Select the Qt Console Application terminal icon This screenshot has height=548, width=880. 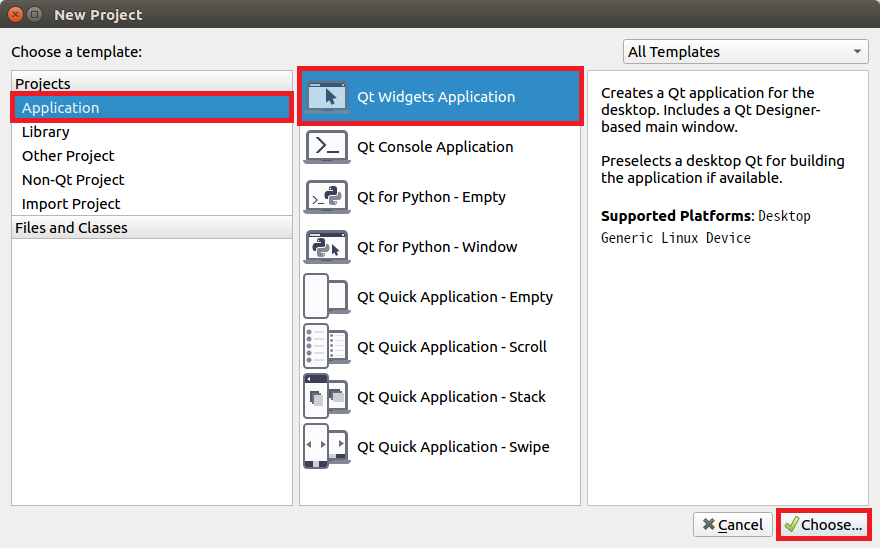coord(327,147)
